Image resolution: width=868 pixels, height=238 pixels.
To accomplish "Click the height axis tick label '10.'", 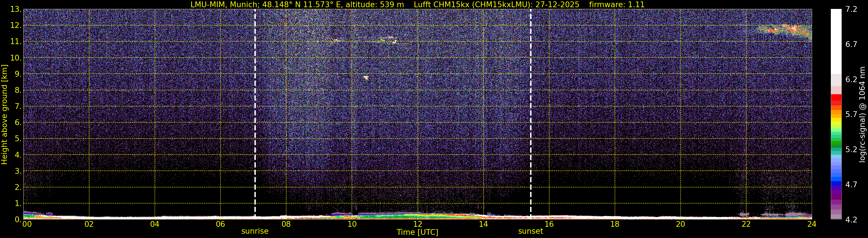I will click(16, 58).
